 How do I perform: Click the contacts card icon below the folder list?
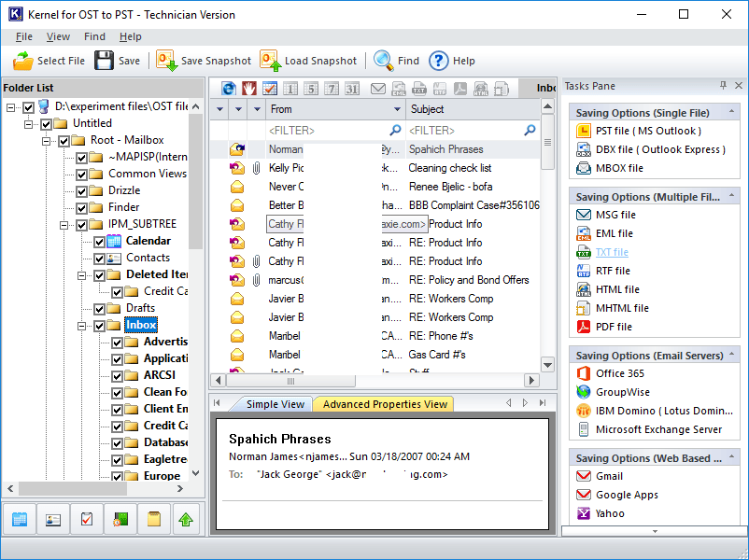pos(53,519)
